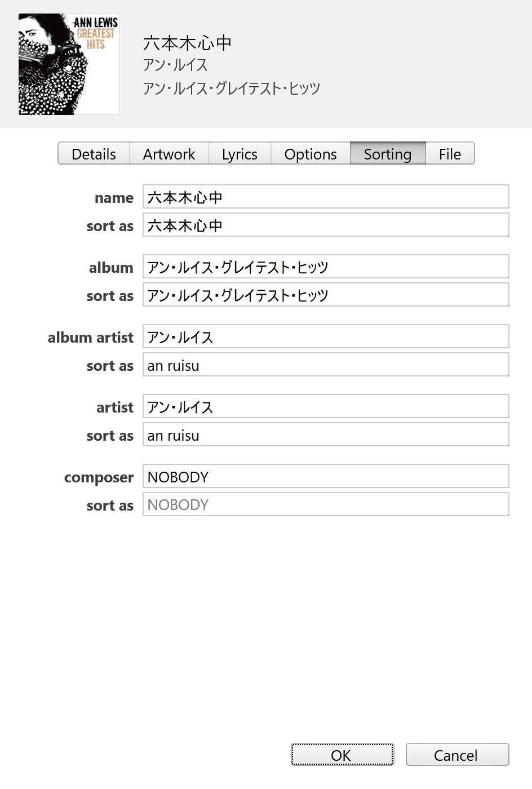Screen dimensions: 532x789
Task: Click the composer field containing NOBODY
Action: click(x=326, y=477)
